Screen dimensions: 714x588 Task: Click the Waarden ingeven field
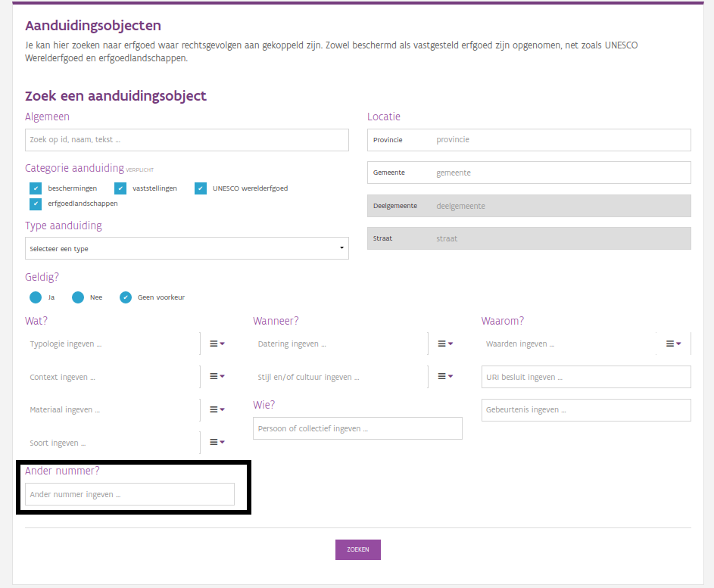pos(569,344)
